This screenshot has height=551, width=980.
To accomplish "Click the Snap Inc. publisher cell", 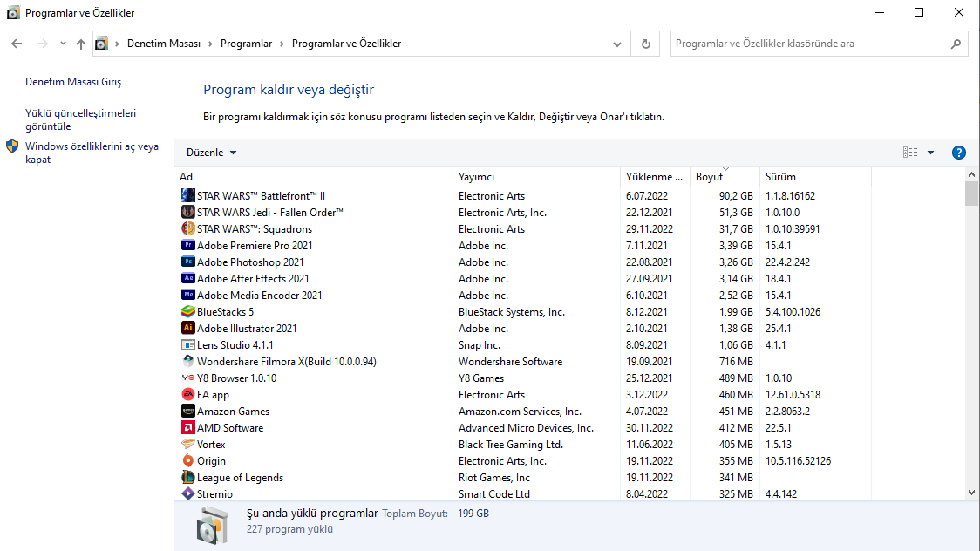I will pos(480,345).
